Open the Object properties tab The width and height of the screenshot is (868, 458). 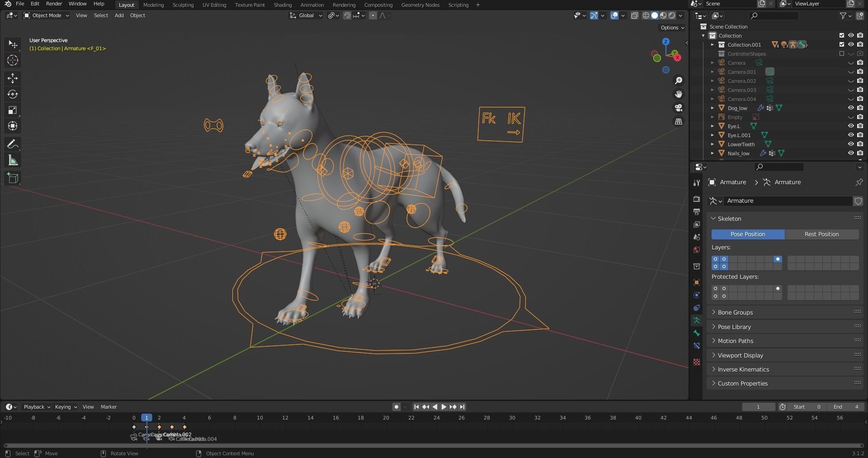coord(697,282)
